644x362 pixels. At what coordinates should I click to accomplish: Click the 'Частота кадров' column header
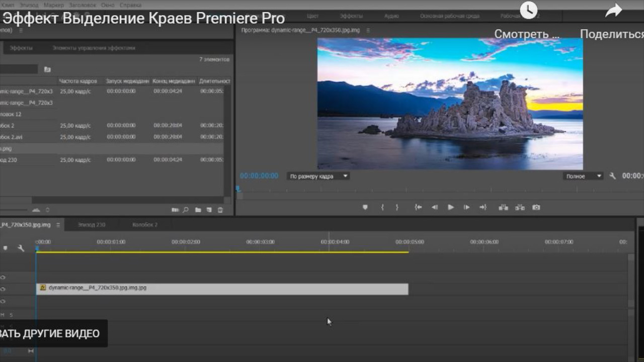click(77, 81)
